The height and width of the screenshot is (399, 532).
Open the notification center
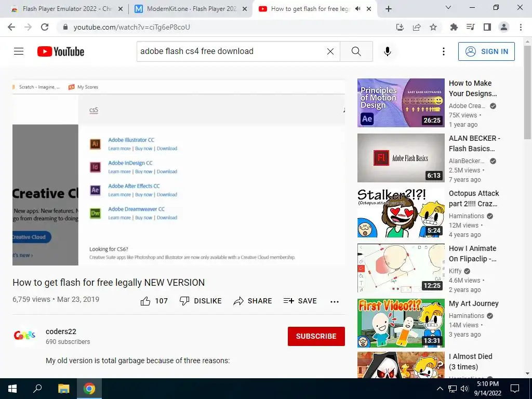(x=515, y=389)
